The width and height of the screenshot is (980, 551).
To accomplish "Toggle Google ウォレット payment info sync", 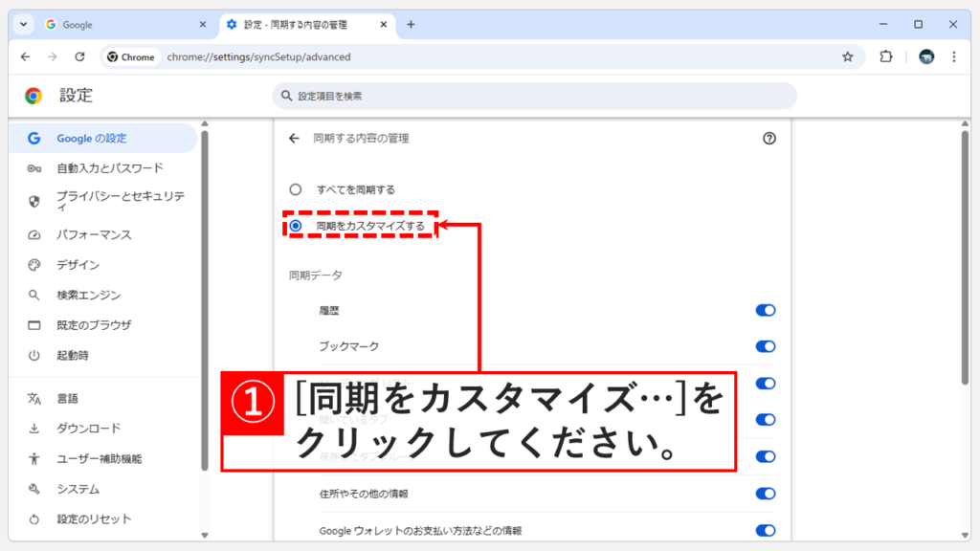I will point(764,530).
